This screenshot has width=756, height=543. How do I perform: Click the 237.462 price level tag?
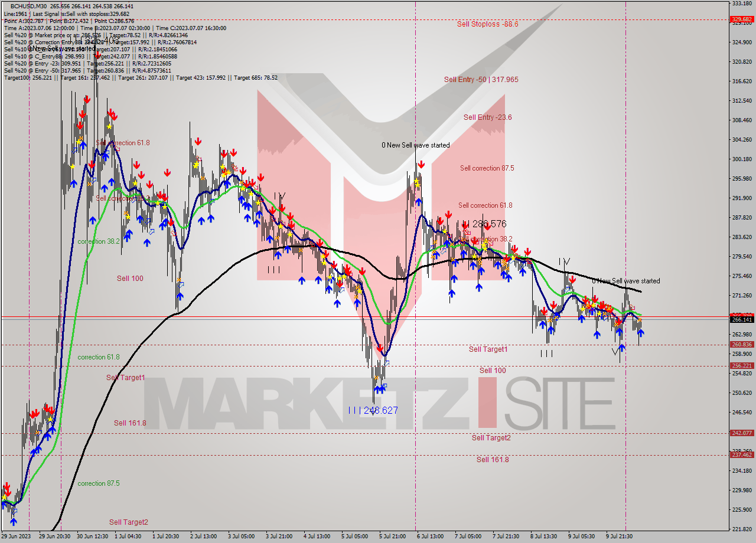point(741,455)
